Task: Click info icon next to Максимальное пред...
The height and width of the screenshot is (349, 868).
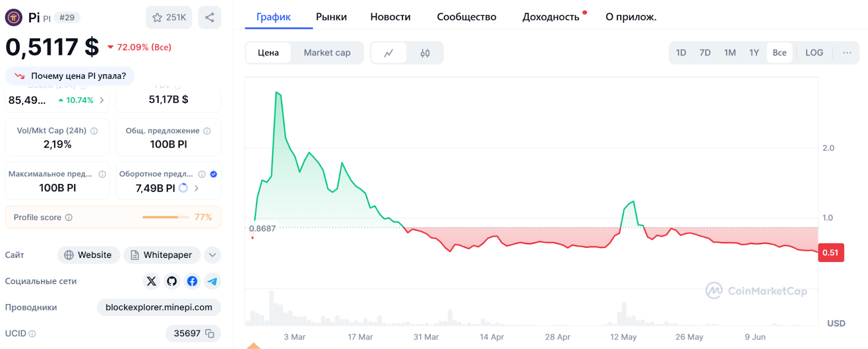Action: tap(102, 174)
